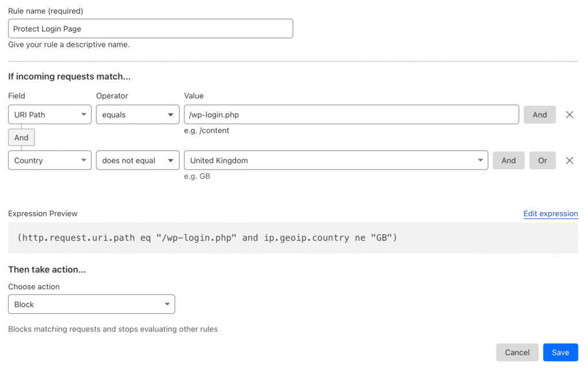Click the And connector between condition rows
The image size is (588, 368).
point(21,137)
